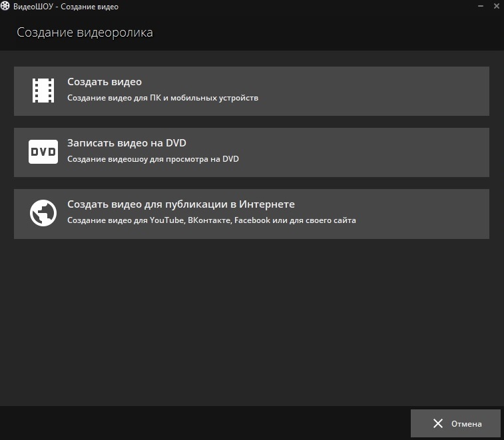The width and height of the screenshot is (504, 440).
Task: Click the ВидеоШОУ - Создание видео title bar text
Action: 65,7
